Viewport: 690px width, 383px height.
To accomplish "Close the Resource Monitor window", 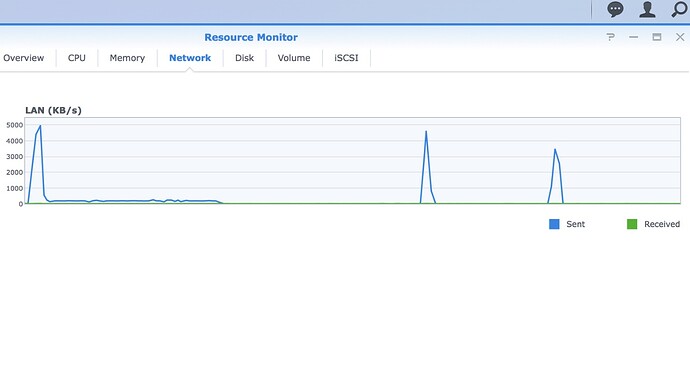I will click(680, 37).
